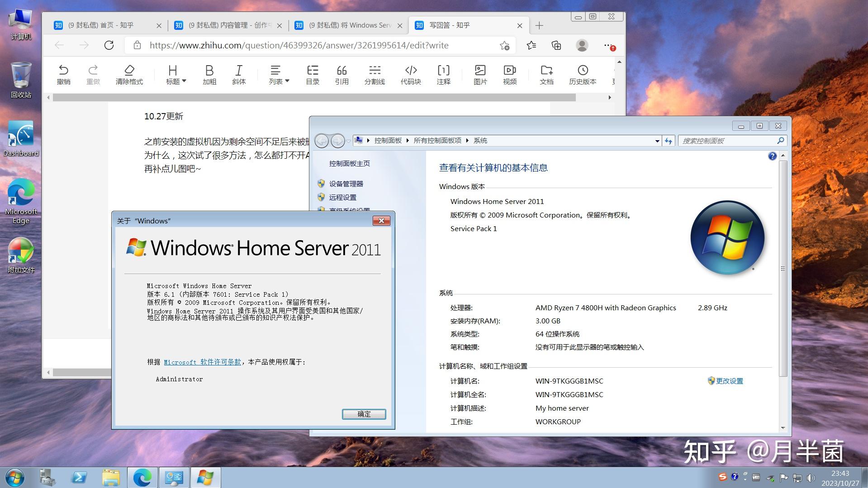868x488 pixels.
Task: Insert an image (图片)
Action: click(480, 75)
